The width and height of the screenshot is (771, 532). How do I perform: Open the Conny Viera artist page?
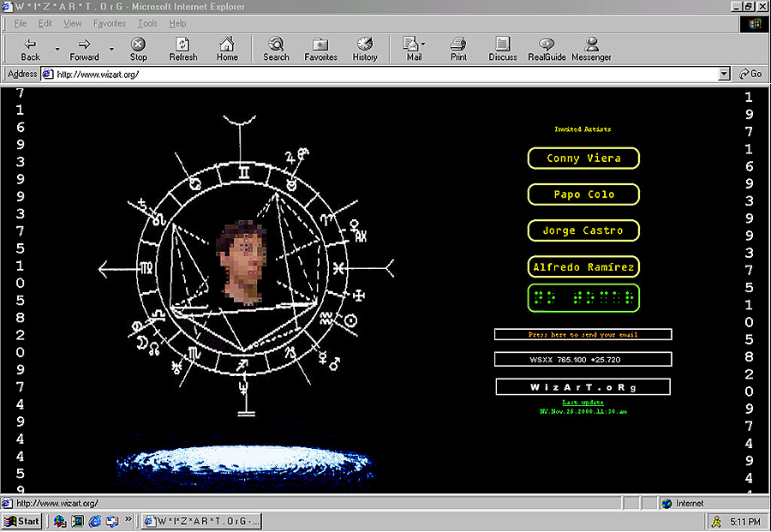[x=583, y=158]
